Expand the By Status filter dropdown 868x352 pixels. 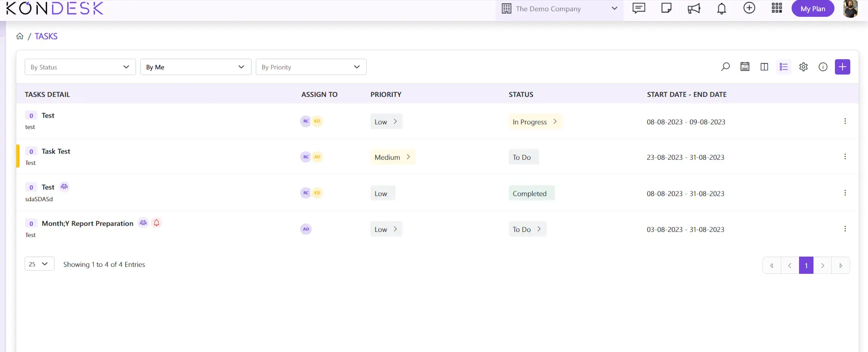coord(80,67)
